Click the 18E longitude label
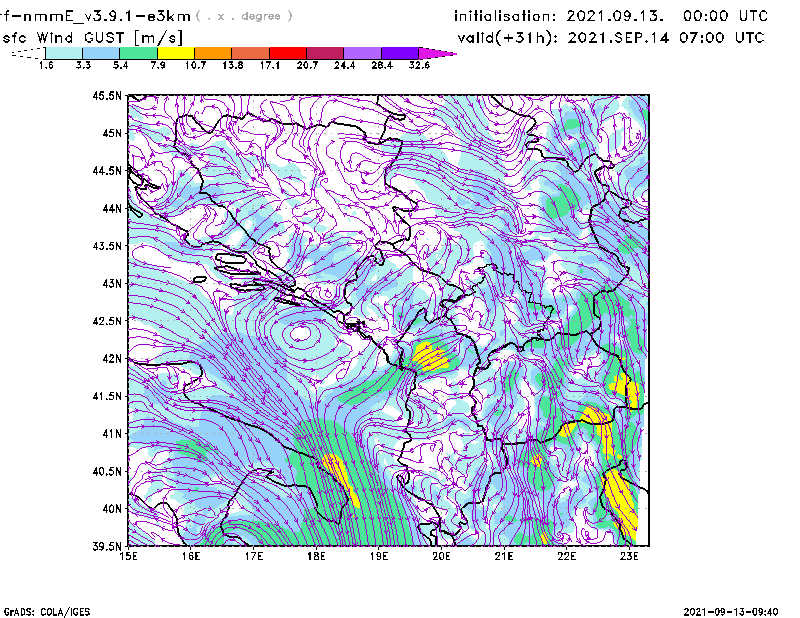Viewport: 800px width, 618px height. 316,556
